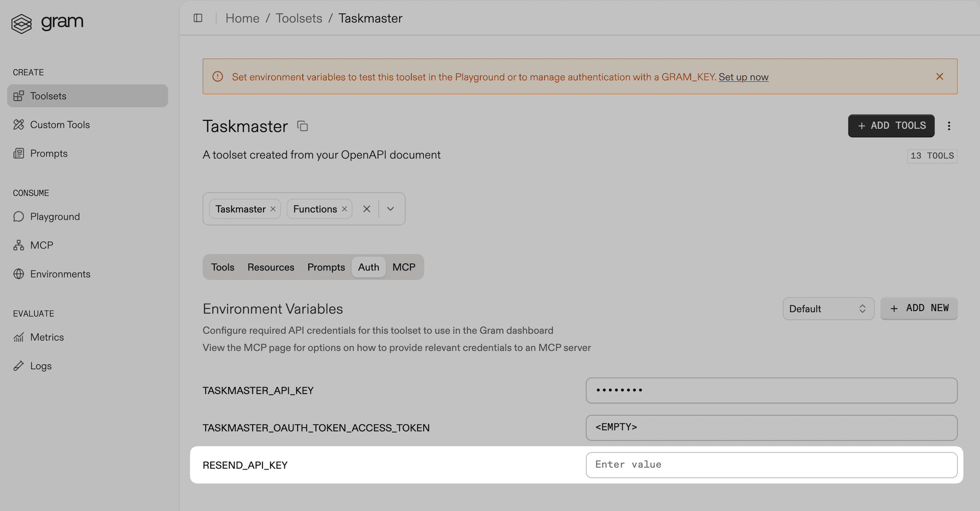Image resolution: width=980 pixels, height=511 pixels.
Task: Collapse the sidebar with the panel icon
Action: [198, 18]
